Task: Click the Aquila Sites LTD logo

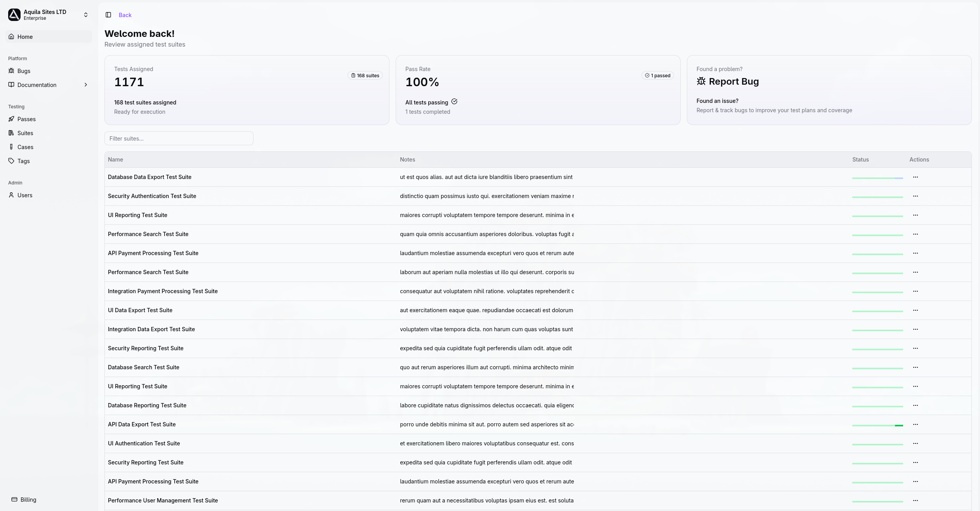Action: pyautogui.click(x=14, y=15)
